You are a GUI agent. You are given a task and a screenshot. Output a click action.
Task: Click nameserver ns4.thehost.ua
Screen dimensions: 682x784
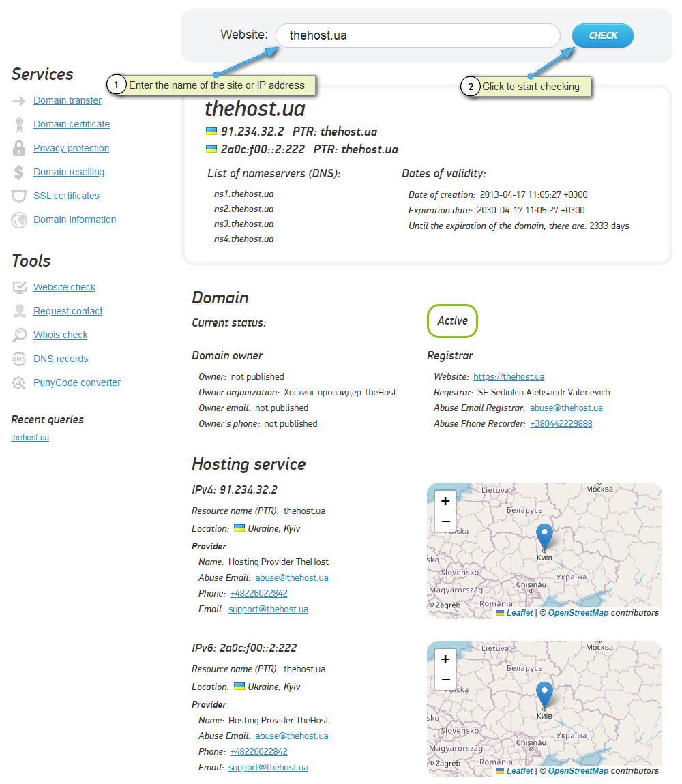coord(243,239)
